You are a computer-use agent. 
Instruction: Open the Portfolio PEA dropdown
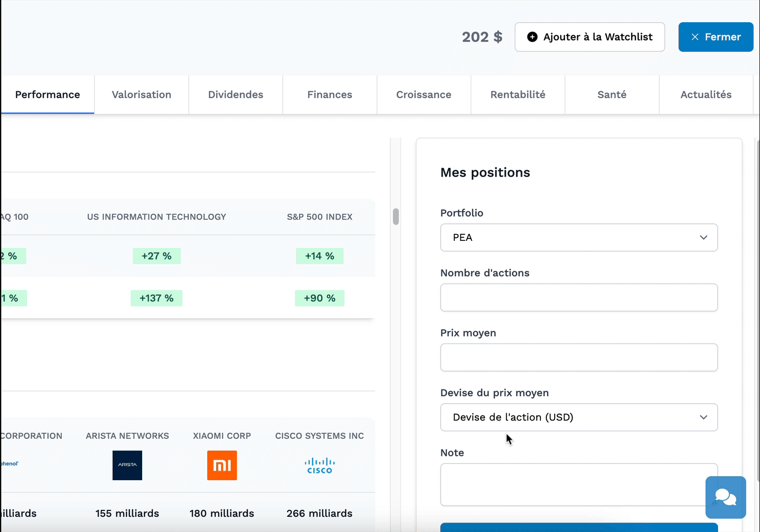(x=578, y=237)
